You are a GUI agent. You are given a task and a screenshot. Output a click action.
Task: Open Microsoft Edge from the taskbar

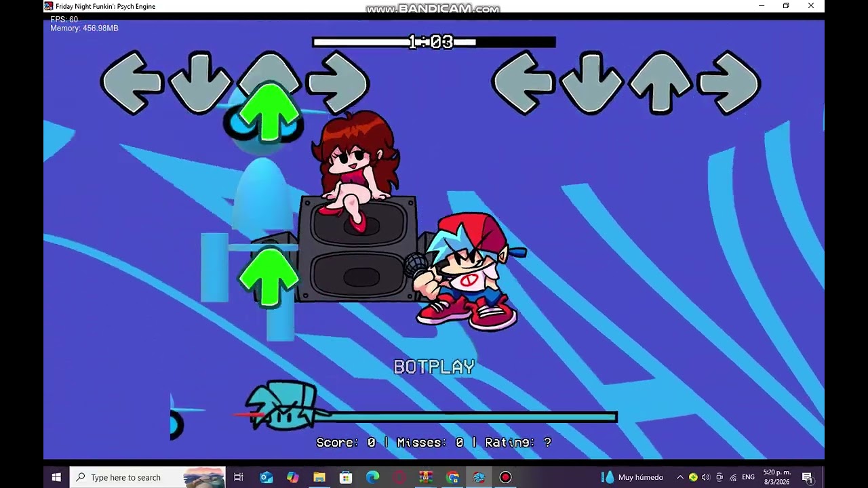tap(372, 477)
